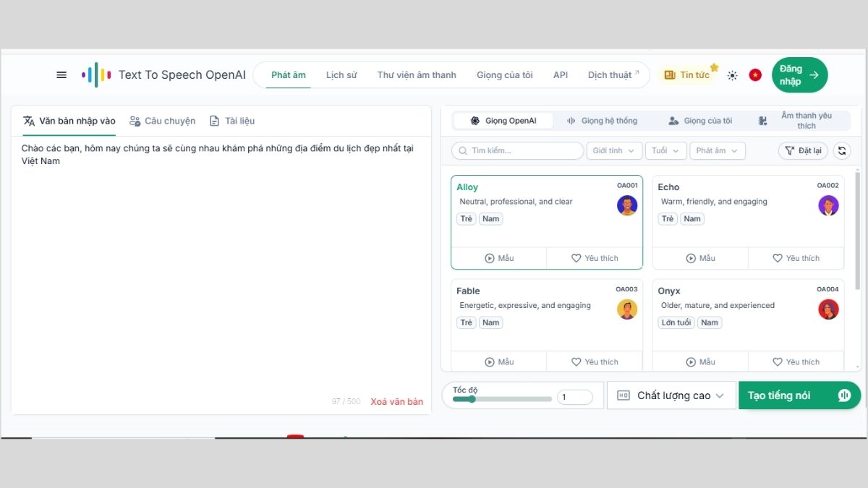Click the Tốc độ speed slider
The height and width of the screenshot is (488, 868).
pos(502,398)
